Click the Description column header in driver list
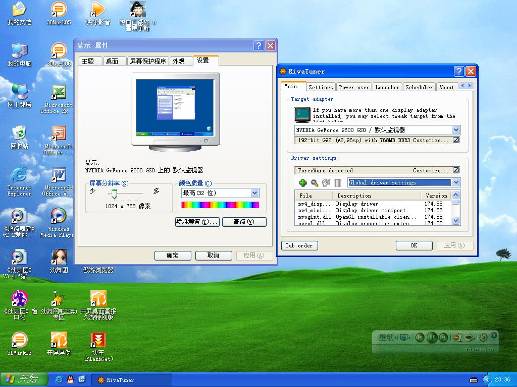517x387 pixels. point(376,195)
